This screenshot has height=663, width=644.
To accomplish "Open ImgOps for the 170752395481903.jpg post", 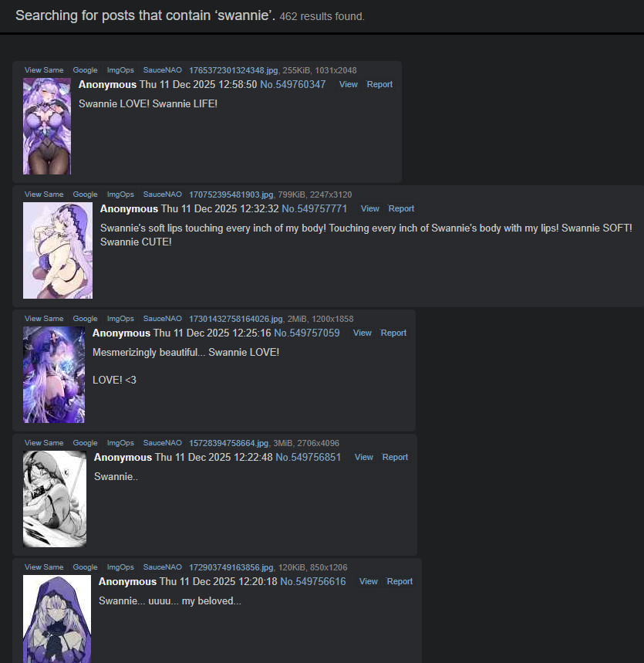I will point(120,195).
